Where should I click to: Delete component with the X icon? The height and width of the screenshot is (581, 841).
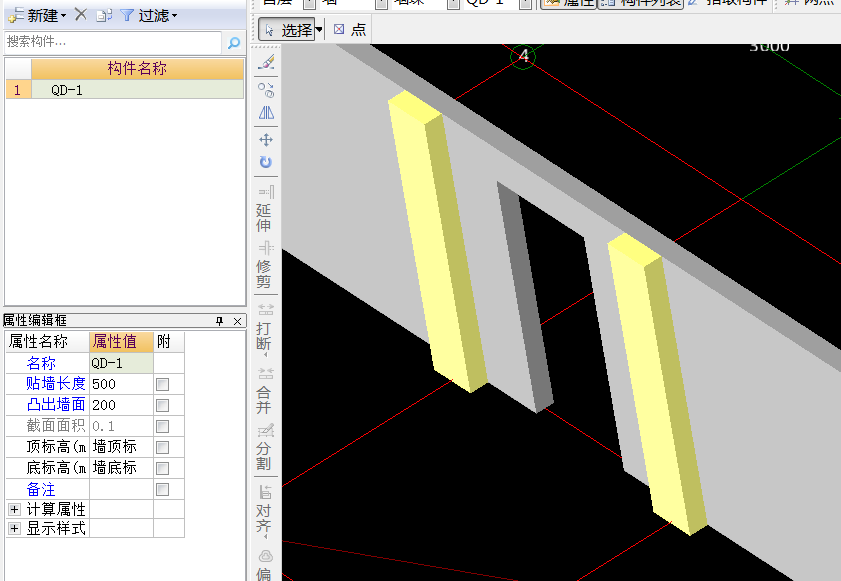click(81, 14)
